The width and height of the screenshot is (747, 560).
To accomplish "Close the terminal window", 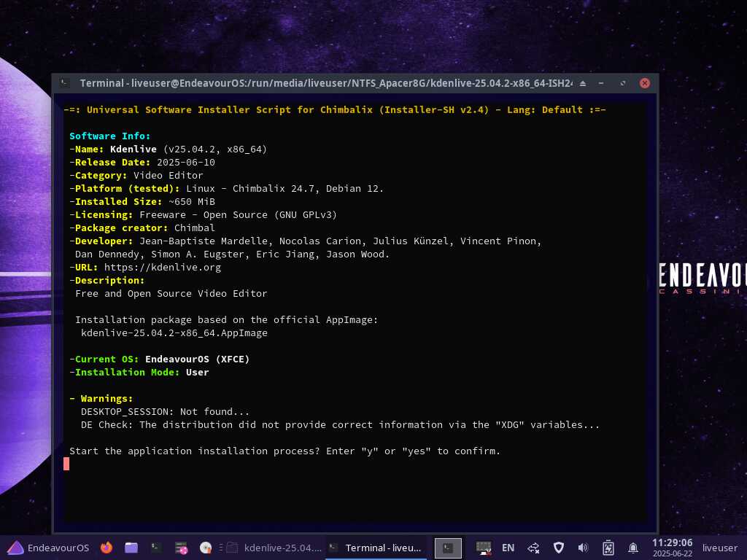I will tap(645, 83).
